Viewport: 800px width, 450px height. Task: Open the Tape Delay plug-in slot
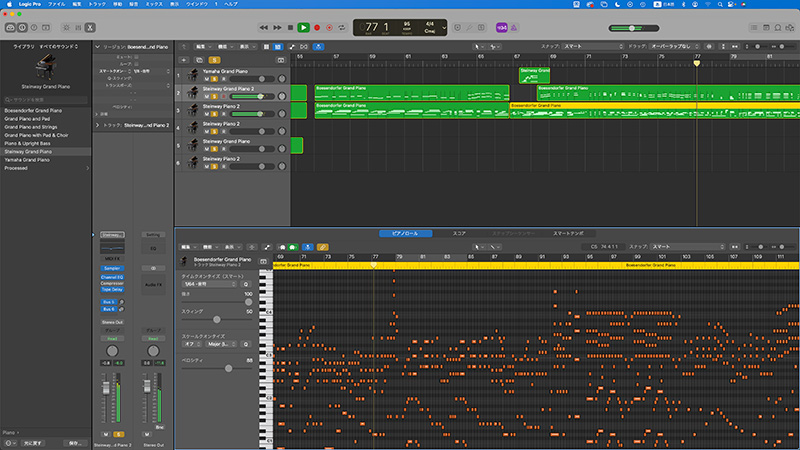(x=112, y=289)
